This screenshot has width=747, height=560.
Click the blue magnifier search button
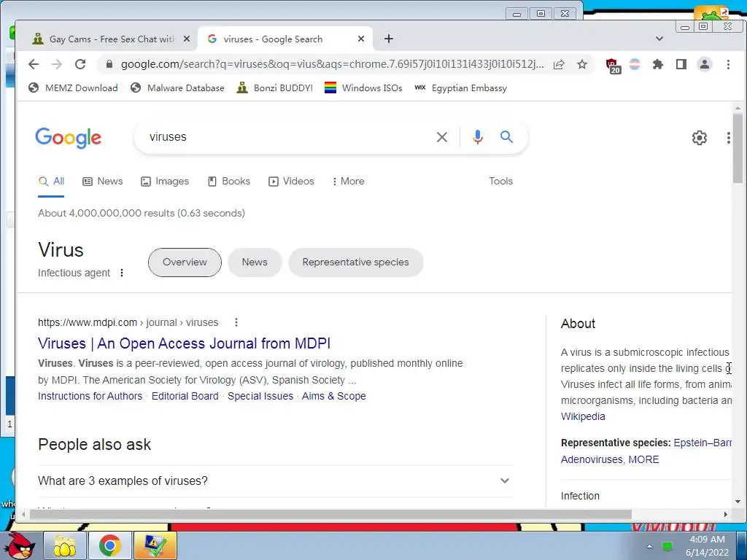pyautogui.click(x=506, y=137)
